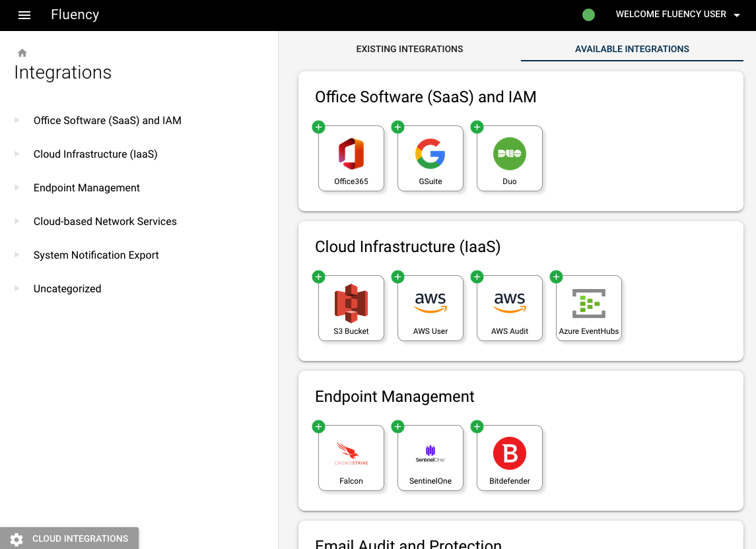Open the Duo integration card
The width and height of the screenshot is (756, 549).
click(x=510, y=158)
